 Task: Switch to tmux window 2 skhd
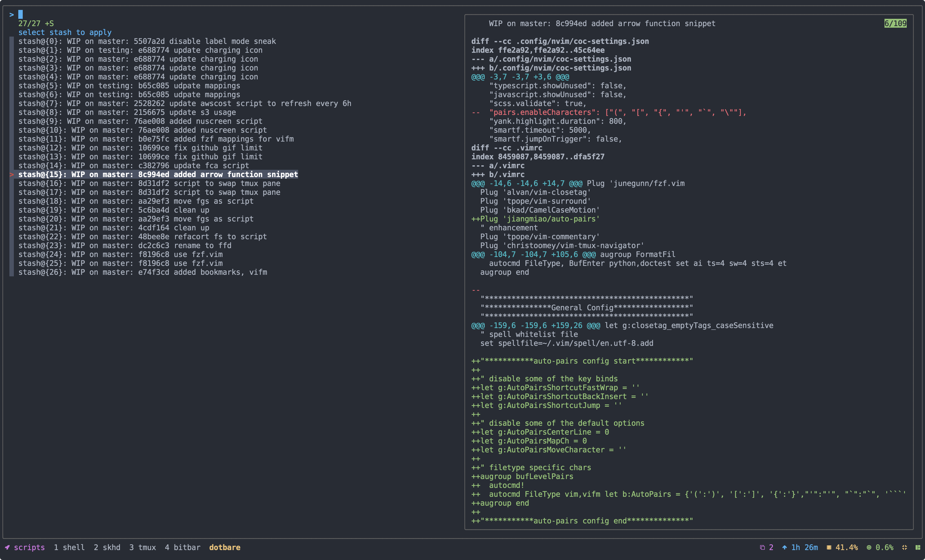tap(107, 547)
